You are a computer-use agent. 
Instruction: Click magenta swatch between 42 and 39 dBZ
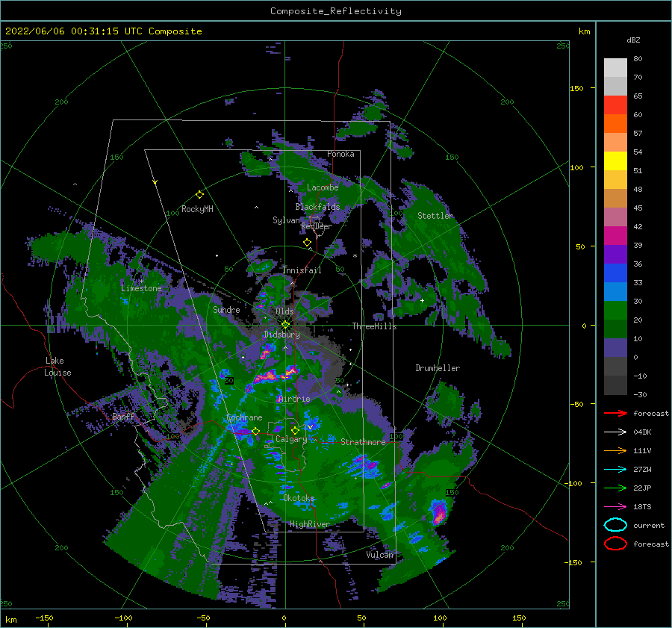615,236
